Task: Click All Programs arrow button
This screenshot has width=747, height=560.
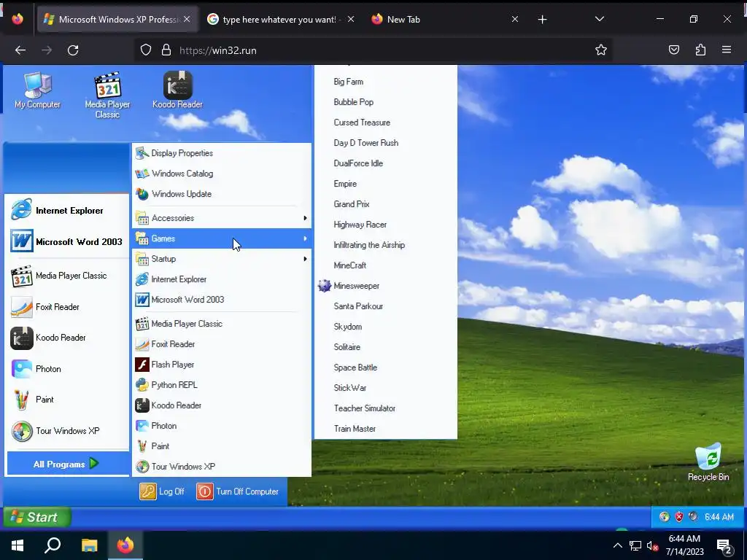Action: [x=68, y=464]
